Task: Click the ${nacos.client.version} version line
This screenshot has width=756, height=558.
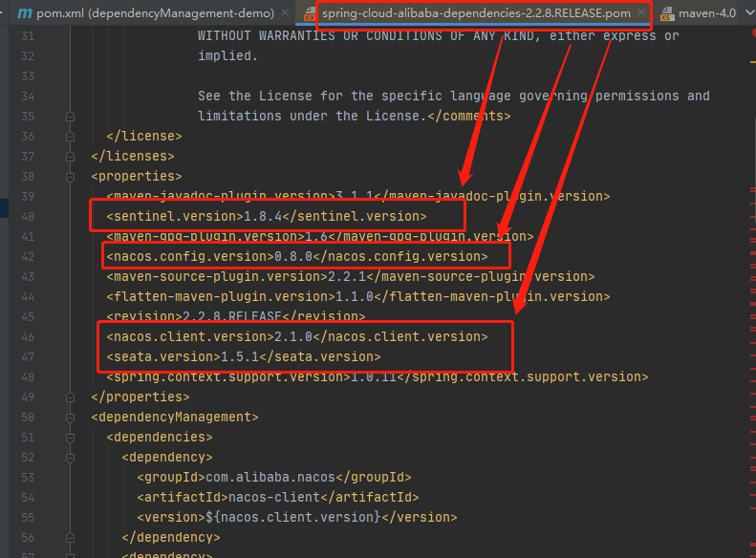Action: tap(297, 517)
